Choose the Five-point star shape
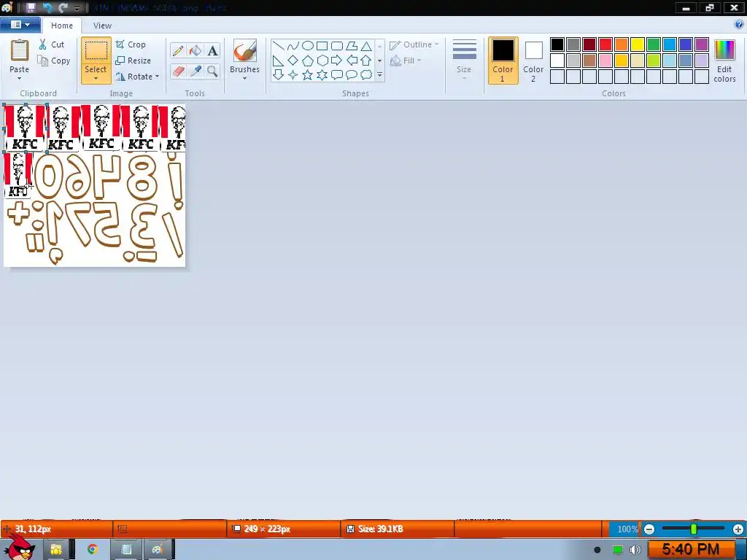Viewport: 747px width, 560px height. click(x=308, y=75)
